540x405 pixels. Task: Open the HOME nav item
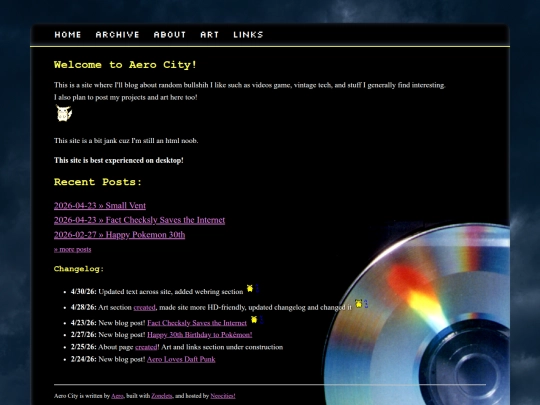tap(68, 35)
